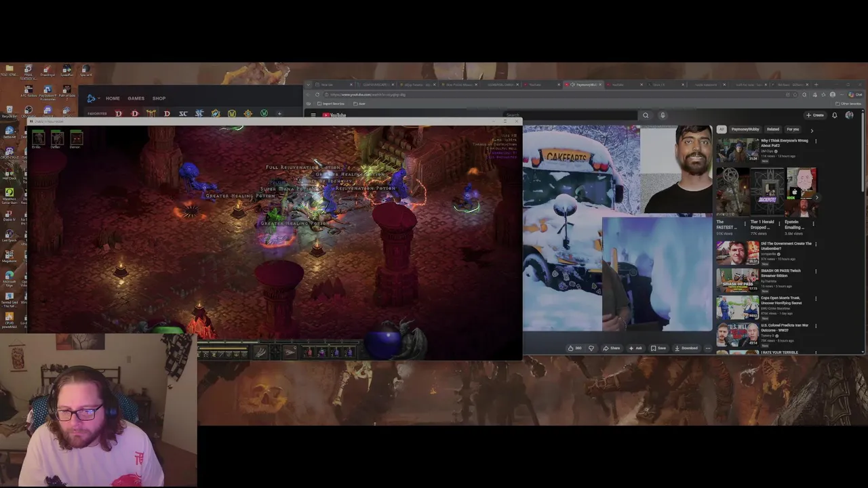Dislike the video with thumbs down
Viewport: 868px width, 488px height.
[591, 348]
